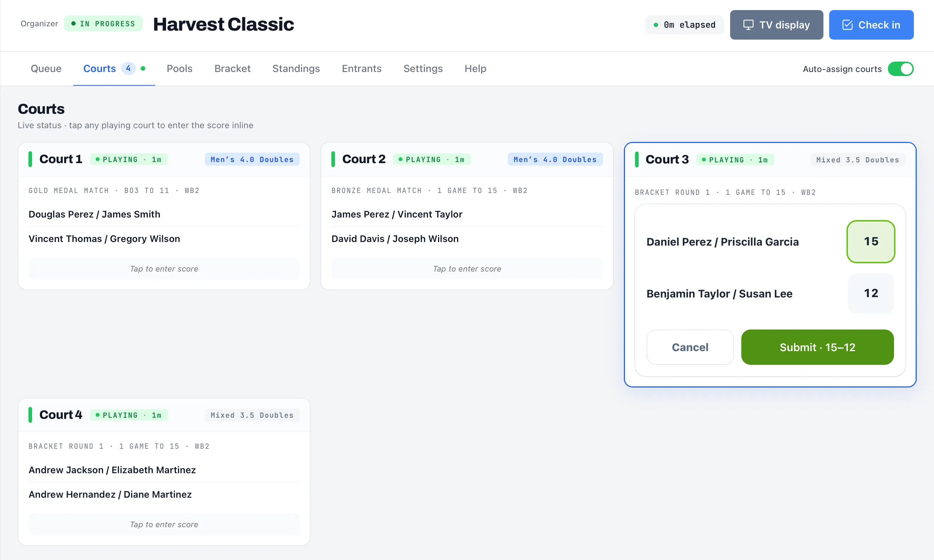The width and height of the screenshot is (934, 560).
Task: Tap to enter score on Court 2
Action: pyautogui.click(x=467, y=269)
